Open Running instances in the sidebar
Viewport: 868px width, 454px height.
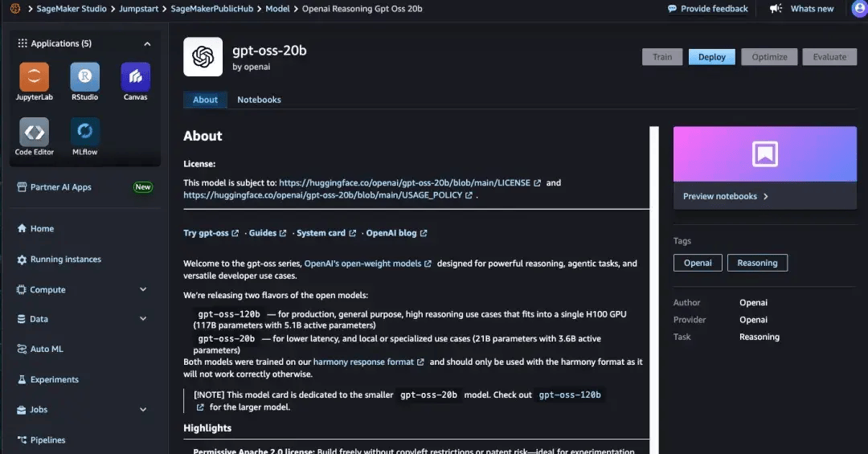(x=65, y=260)
